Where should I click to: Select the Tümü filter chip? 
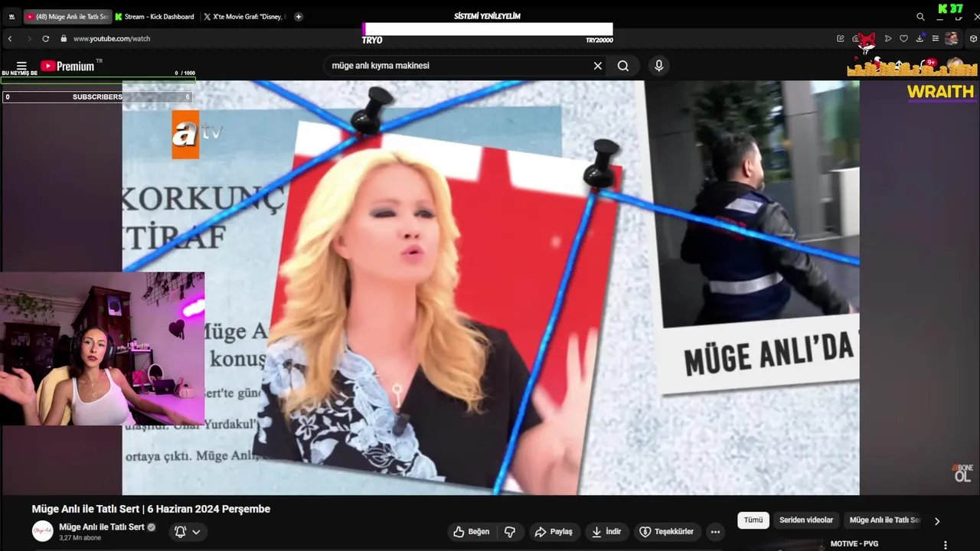[x=753, y=520]
